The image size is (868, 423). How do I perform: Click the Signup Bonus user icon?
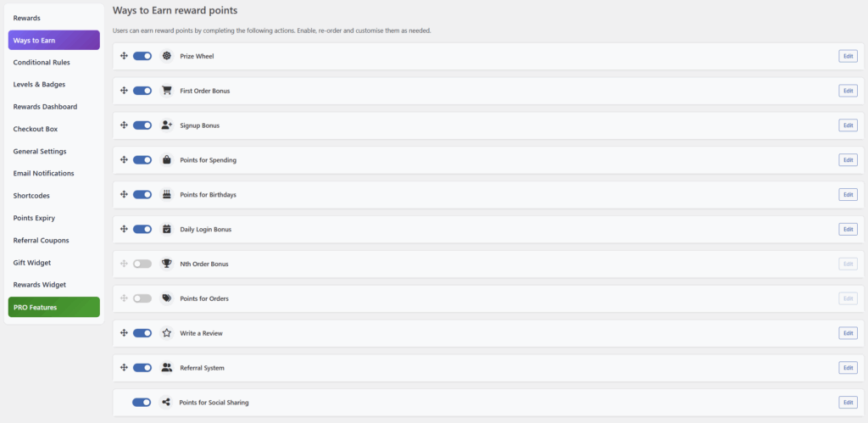pyautogui.click(x=167, y=125)
